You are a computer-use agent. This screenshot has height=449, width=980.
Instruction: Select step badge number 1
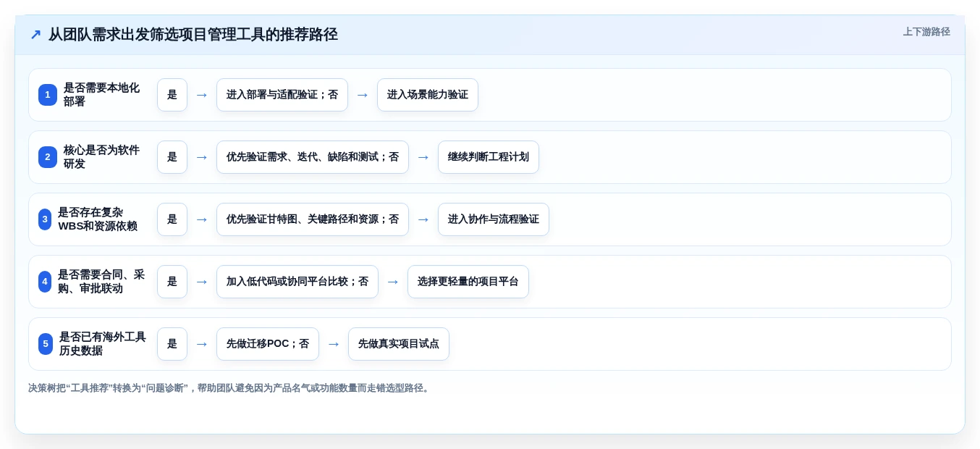[x=48, y=95]
